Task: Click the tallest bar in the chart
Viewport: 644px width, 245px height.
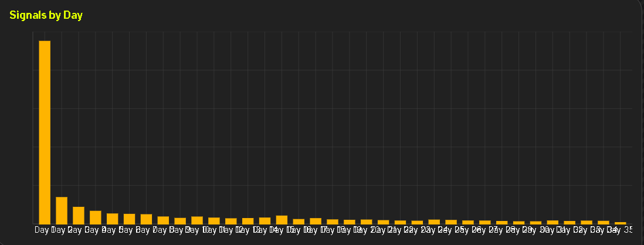Action: 45,132
